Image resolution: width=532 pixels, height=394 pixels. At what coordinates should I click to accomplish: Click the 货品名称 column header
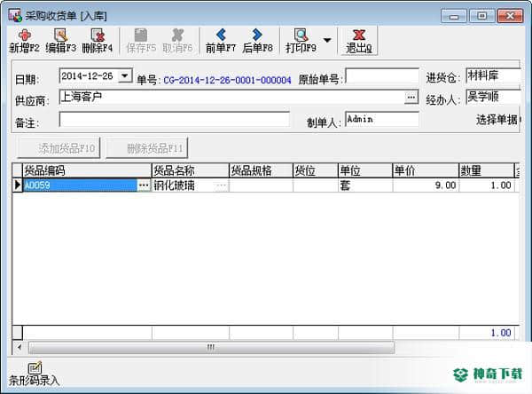[191, 170]
